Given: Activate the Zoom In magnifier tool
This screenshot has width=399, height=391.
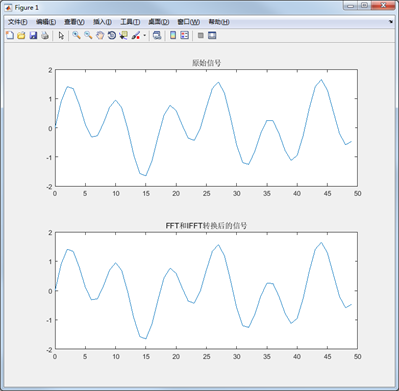Looking at the screenshot, I should click(76, 35).
